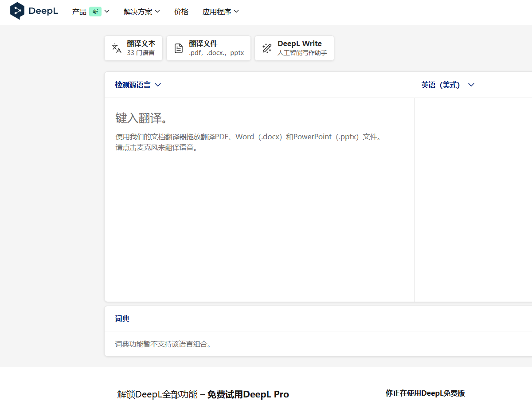Focus the 键入翻译 source text input area

pos(259,200)
